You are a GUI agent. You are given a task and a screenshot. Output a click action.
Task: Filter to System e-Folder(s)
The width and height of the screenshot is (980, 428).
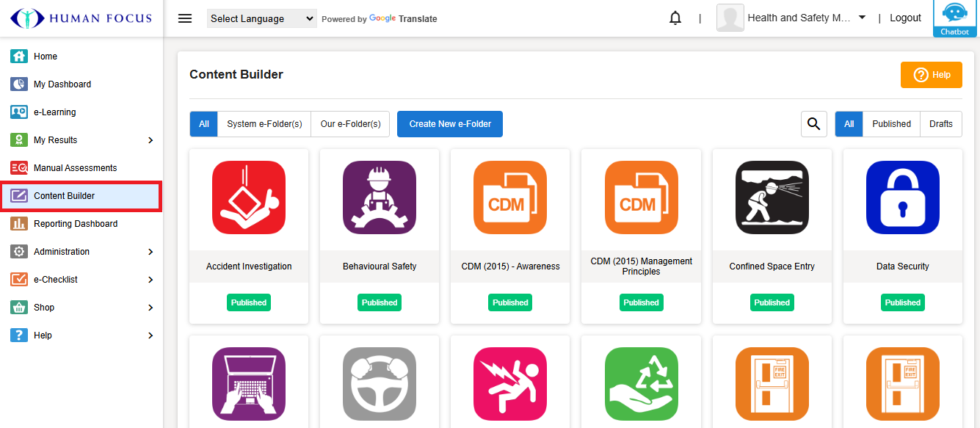[x=264, y=124]
